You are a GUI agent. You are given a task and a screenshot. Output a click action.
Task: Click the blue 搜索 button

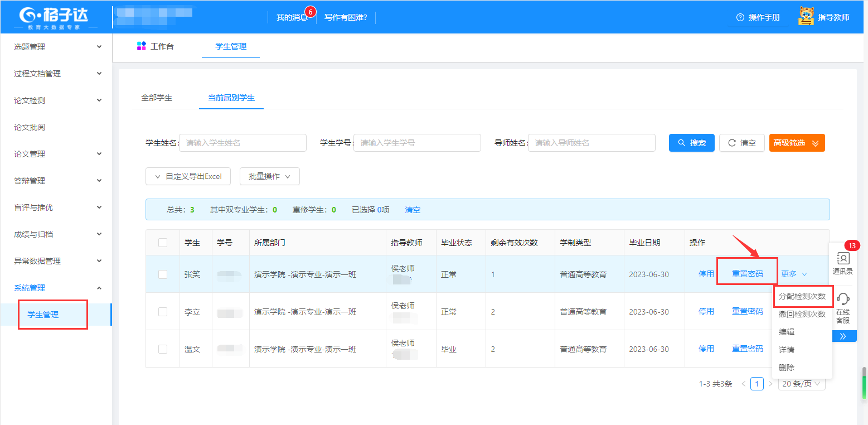click(x=691, y=143)
